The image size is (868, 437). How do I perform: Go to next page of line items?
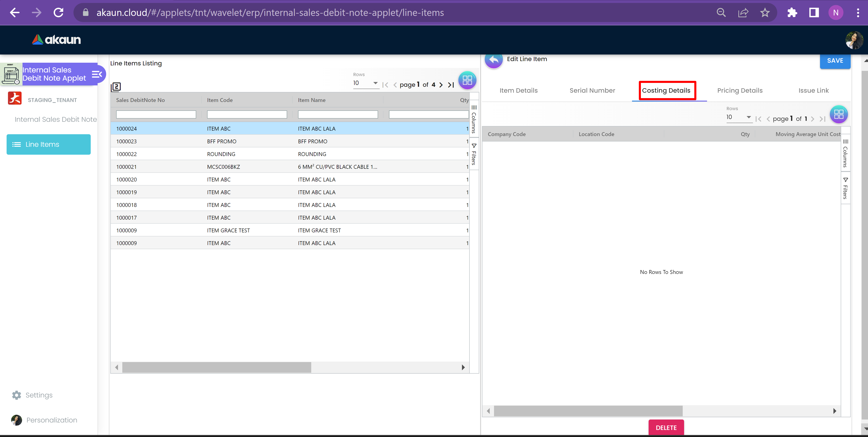[x=441, y=85]
